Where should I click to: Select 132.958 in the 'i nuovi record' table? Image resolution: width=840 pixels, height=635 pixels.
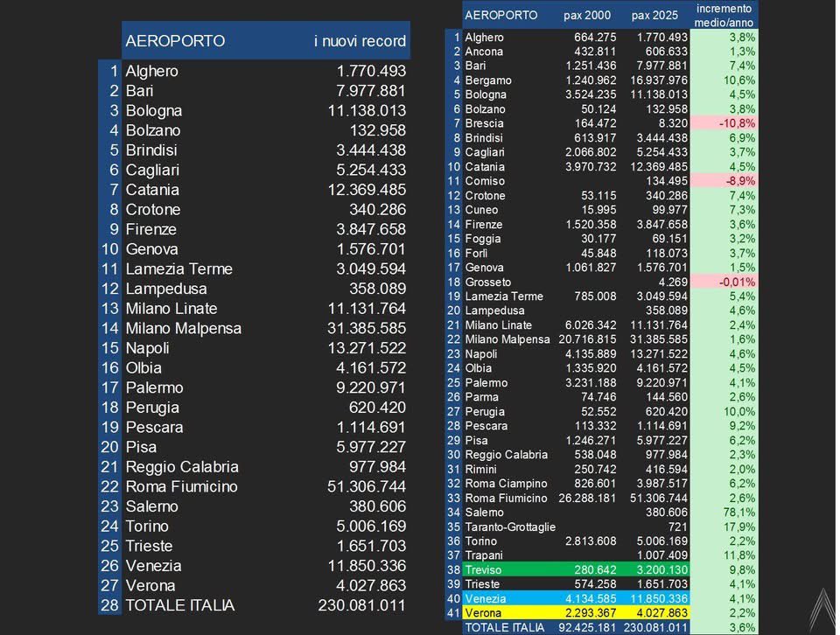(378, 130)
